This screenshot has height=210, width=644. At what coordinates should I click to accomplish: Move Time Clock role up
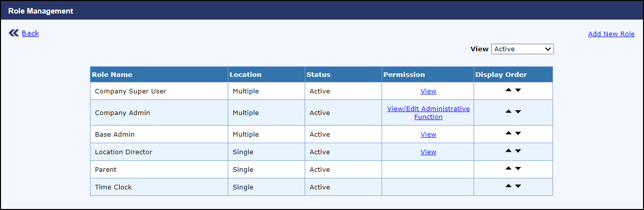pyautogui.click(x=508, y=186)
